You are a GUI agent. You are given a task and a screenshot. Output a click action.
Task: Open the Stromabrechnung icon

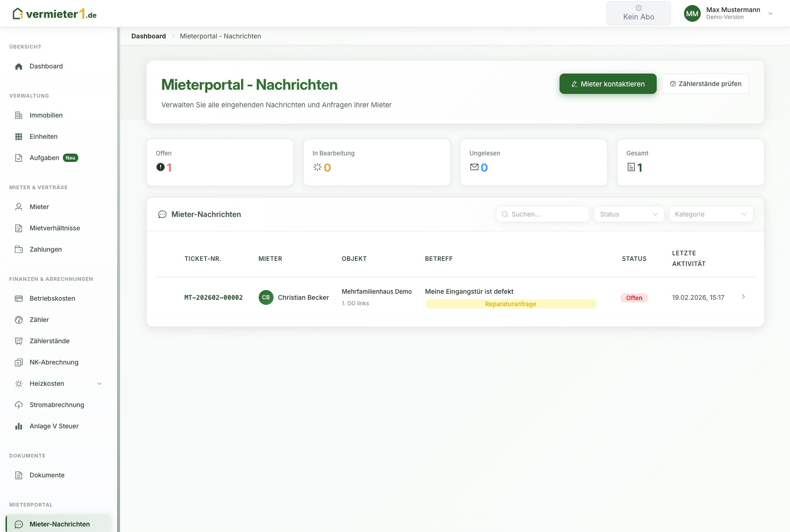19,405
